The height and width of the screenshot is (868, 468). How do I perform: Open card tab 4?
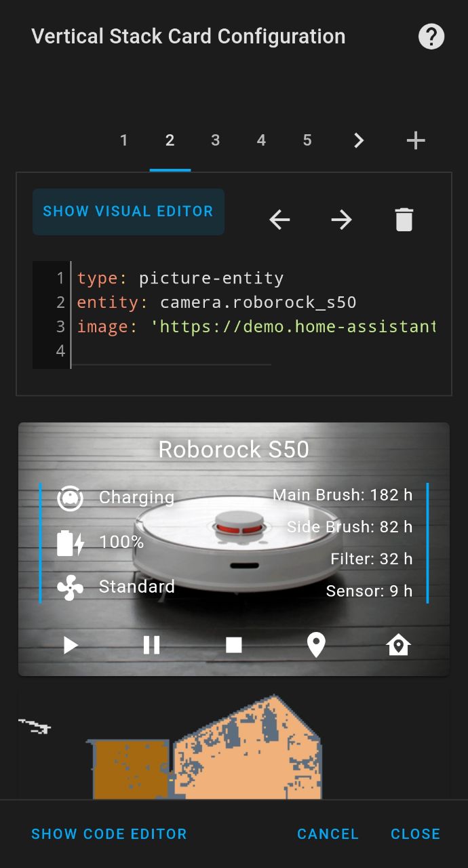point(261,140)
